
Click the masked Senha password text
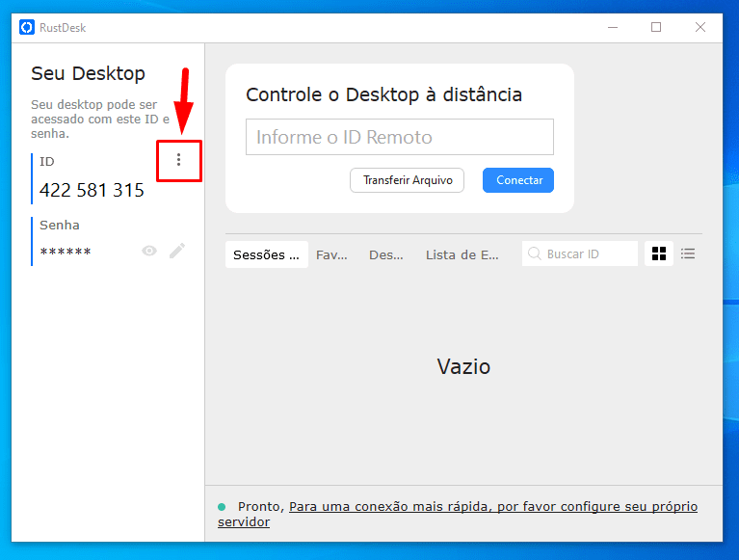[x=66, y=253]
